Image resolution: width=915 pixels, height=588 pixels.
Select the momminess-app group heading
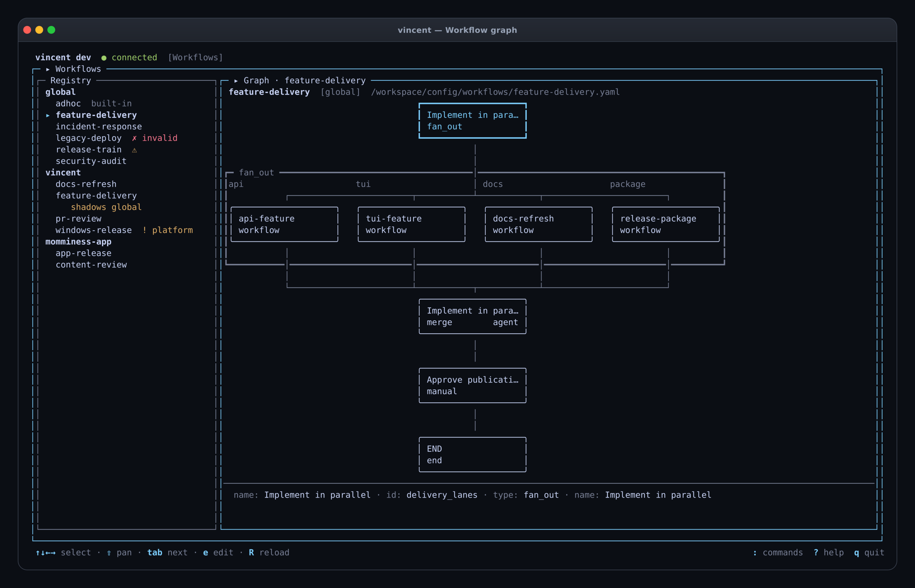click(x=78, y=242)
